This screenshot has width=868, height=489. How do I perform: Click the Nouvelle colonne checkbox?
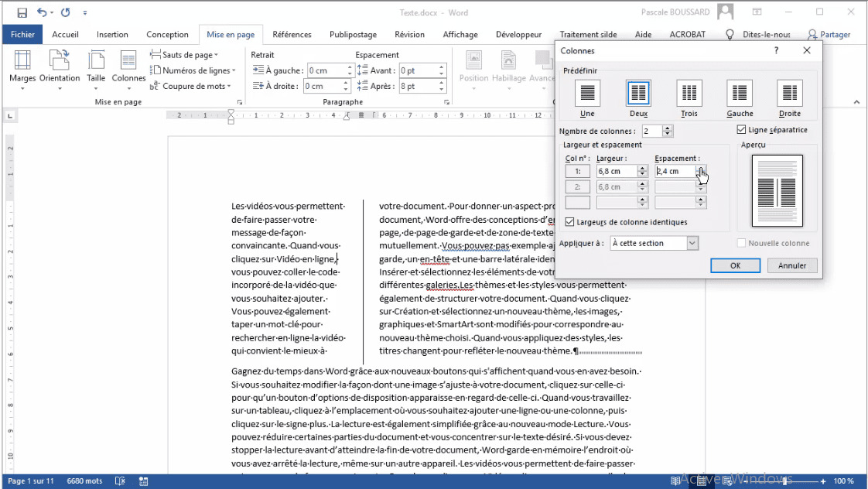(x=741, y=243)
